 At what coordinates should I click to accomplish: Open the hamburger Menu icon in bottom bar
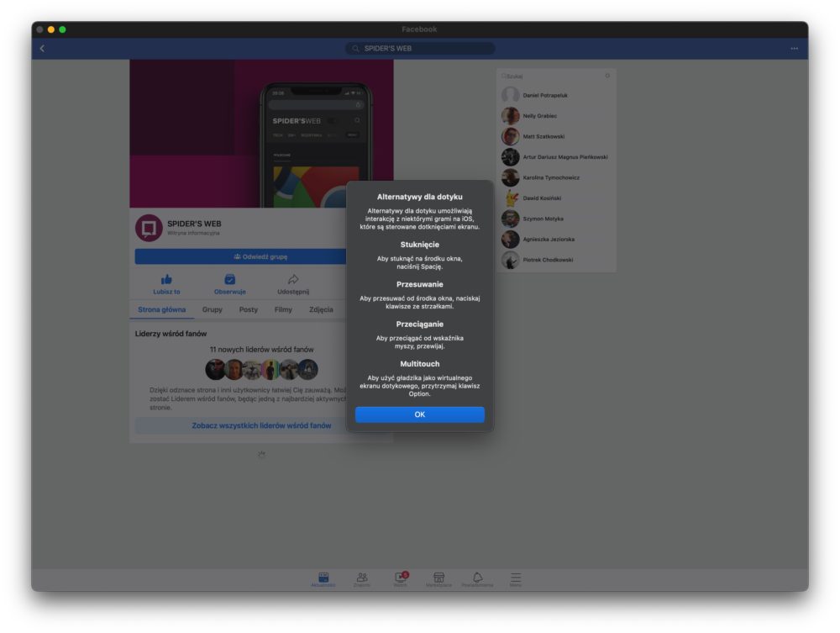tap(516, 578)
